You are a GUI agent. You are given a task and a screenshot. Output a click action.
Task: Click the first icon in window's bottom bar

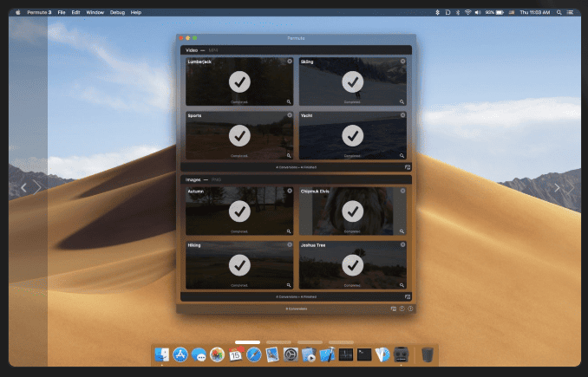(394, 309)
